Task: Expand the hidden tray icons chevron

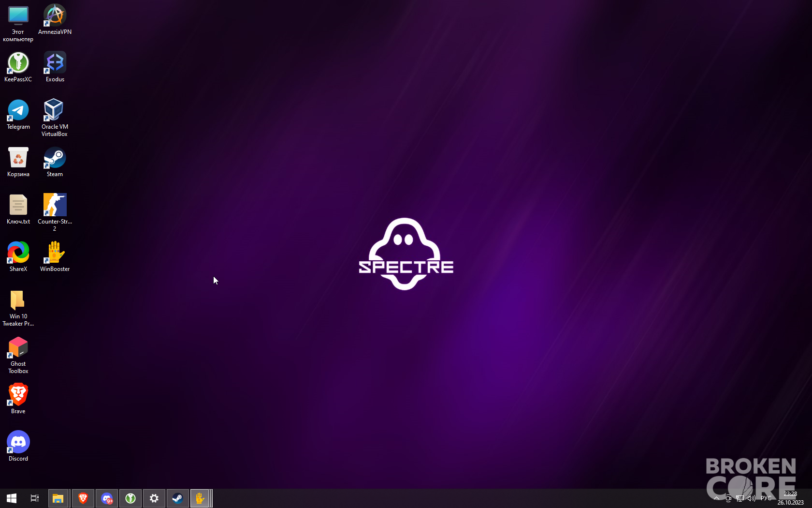Action: click(717, 498)
